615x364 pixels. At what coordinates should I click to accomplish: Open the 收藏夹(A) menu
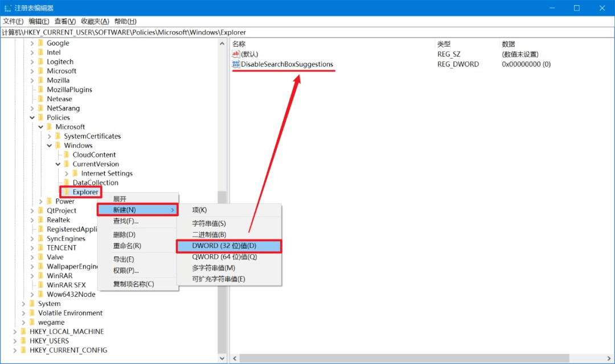click(x=93, y=21)
